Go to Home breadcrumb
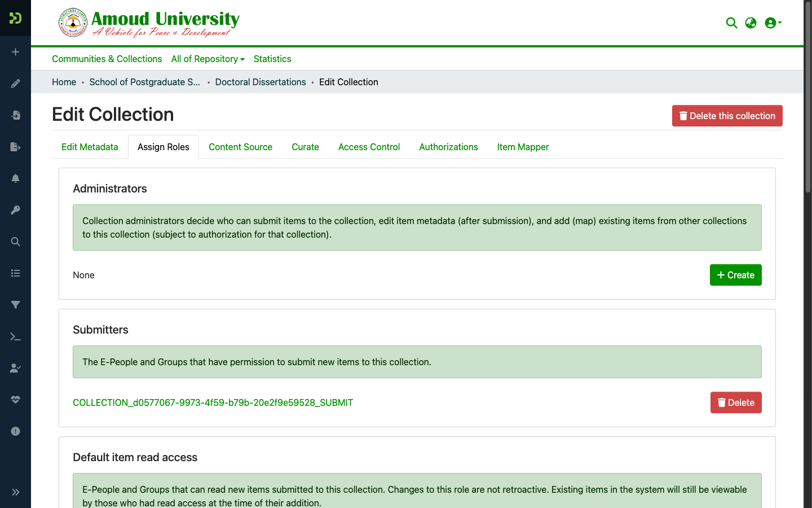Screen dimensions: 812x508 (x=64, y=82)
